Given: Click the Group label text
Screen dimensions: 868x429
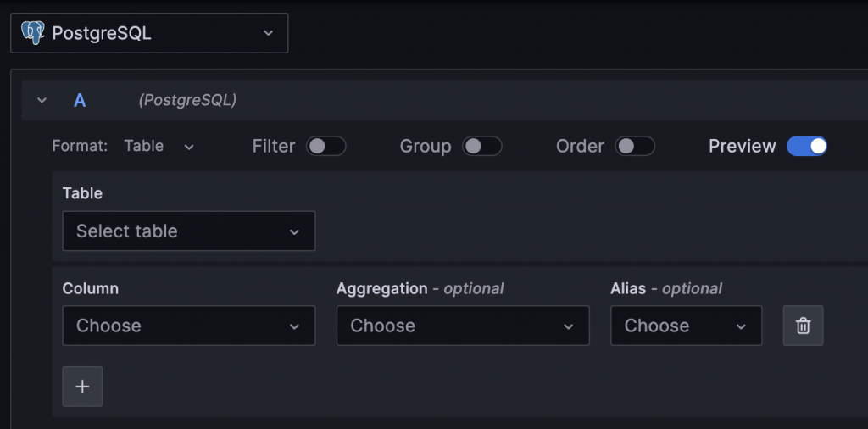Looking at the screenshot, I should pos(425,146).
